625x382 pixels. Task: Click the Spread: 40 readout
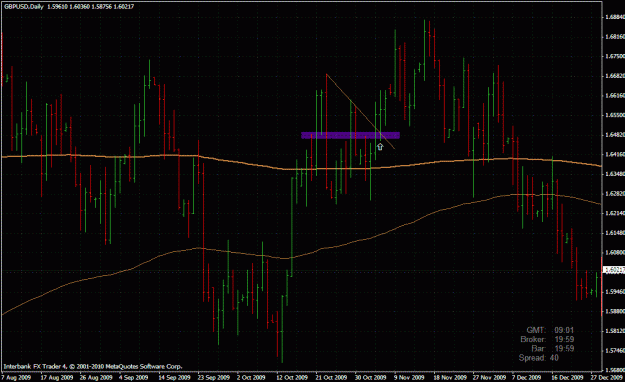(539, 358)
